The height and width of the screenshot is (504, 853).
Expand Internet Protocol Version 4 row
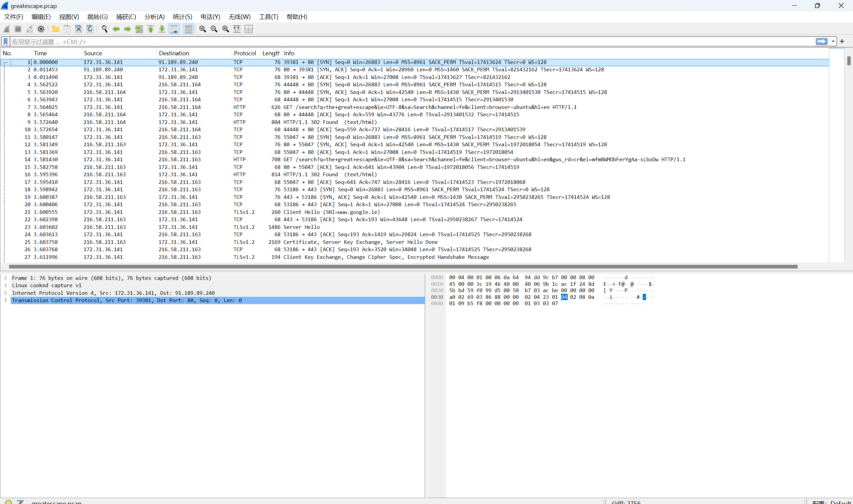click(5, 293)
